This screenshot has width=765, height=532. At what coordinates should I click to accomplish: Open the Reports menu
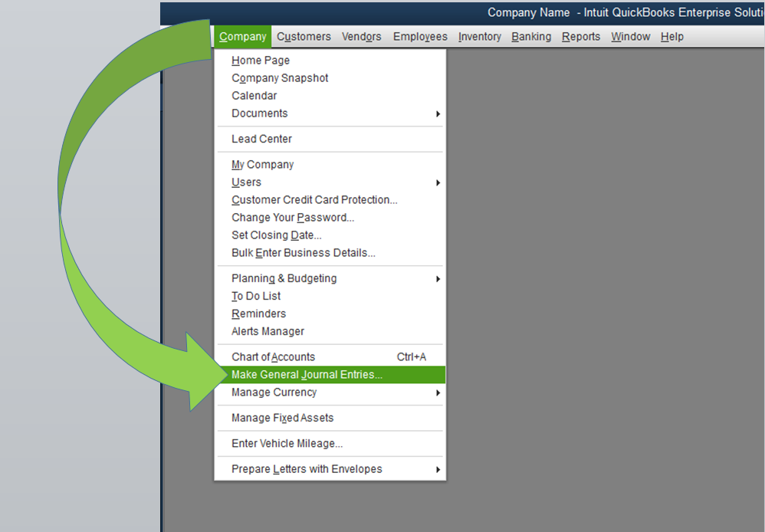coord(580,37)
